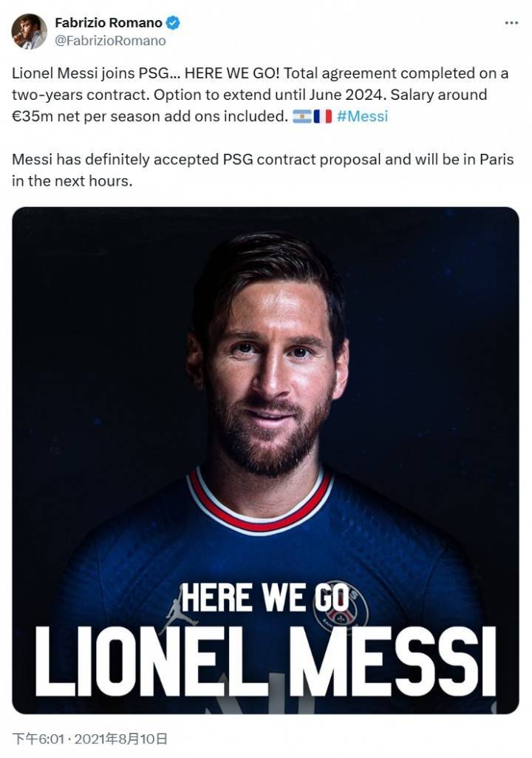Open Fabrizio Romano's profile avatar
Viewport: 532px width, 758px height.
coord(29,32)
